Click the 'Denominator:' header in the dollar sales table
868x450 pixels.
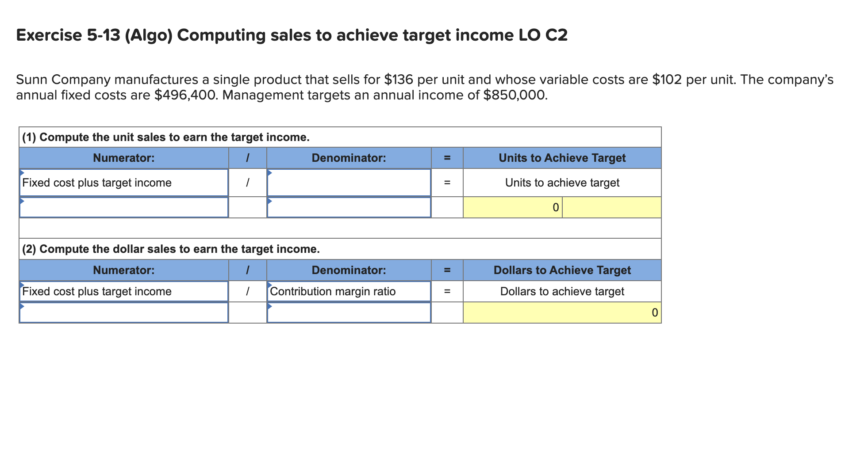coord(349,270)
